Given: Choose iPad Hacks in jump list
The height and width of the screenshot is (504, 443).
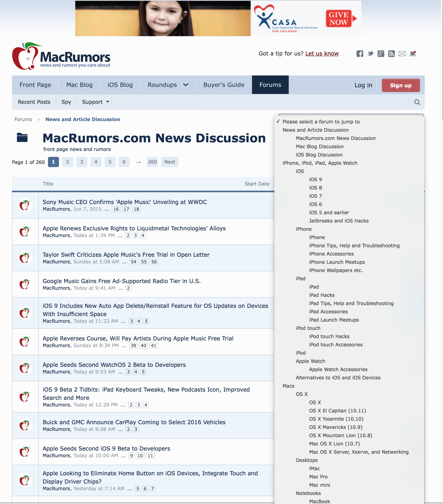Looking at the screenshot, I should pos(322,295).
